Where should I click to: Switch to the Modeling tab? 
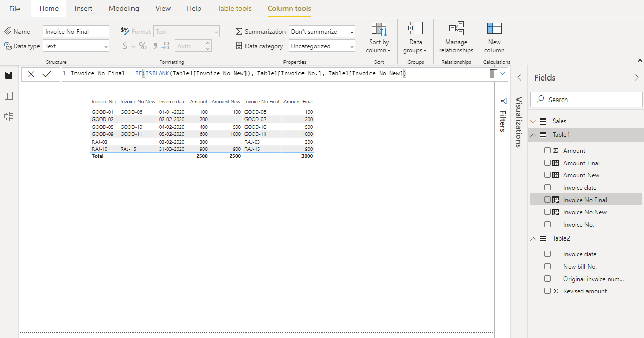tap(124, 9)
